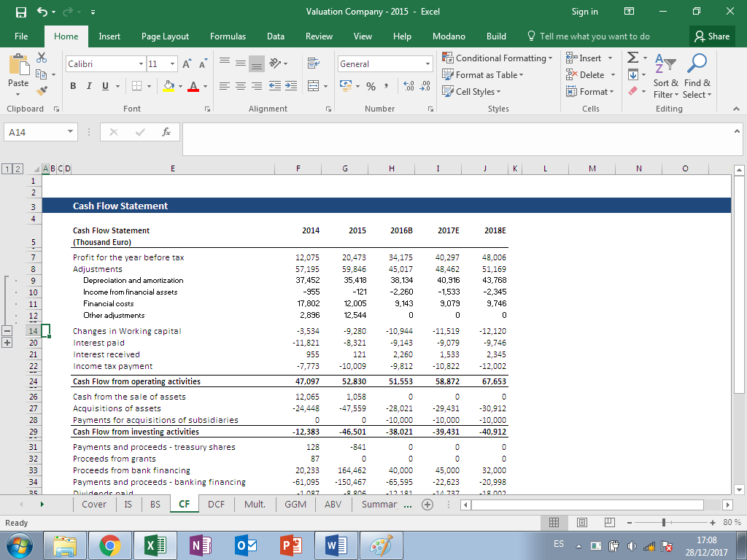Viewport: 747px width, 560px height.
Task: Select the Format Painter tool
Action: click(x=42, y=90)
